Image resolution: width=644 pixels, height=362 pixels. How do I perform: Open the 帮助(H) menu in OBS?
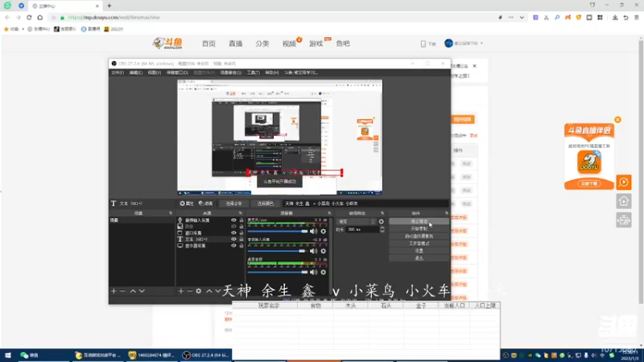(x=272, y=72)
